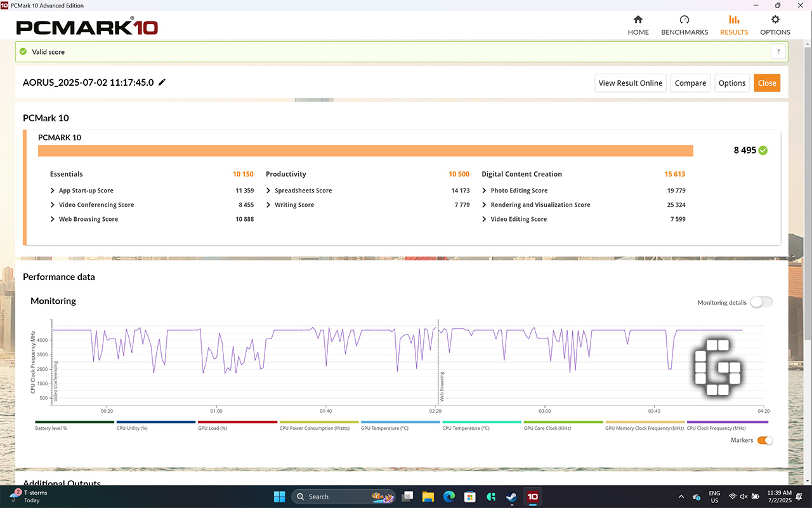The image size is (812, 508).
Task: Open File Explorer from the taskbar
Action: click(428, 497)
